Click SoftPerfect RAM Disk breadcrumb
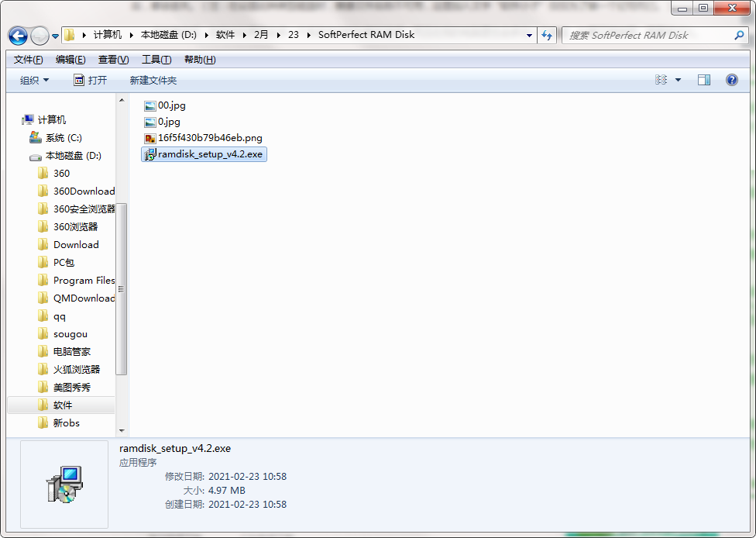This screenshot has width=756, height=538. [x=366, y=35]
